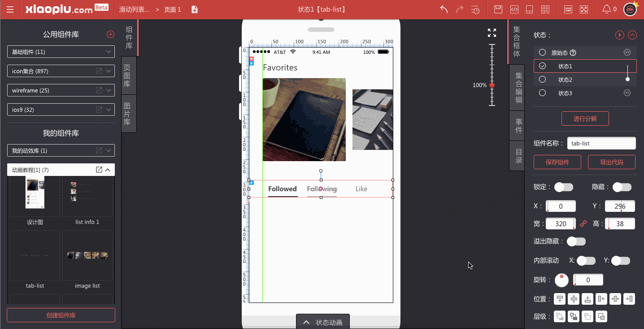Collapse the 动画教程[1] (7) library
The height and width of the screenshot is (329, 644).
coord(108,170)
